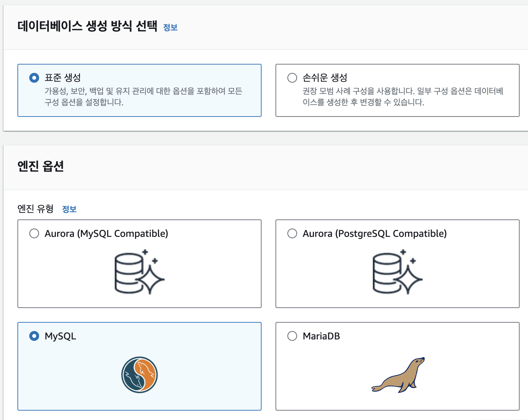
Task: Click the Aurora PostgreSQL database icon
Action: pyautogui.click(x=398, y=272)
